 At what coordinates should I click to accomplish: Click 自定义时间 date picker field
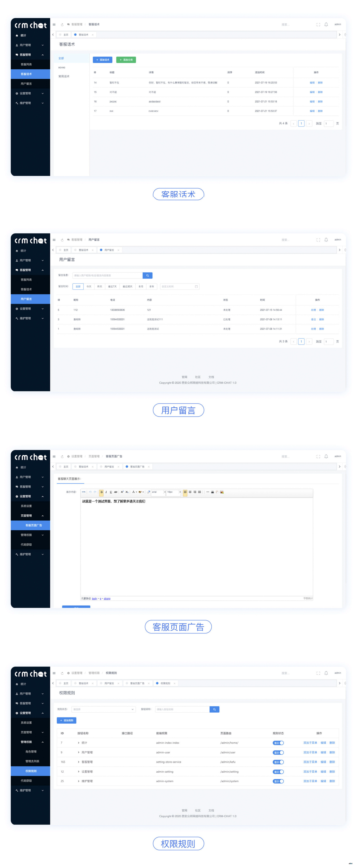point(180,286)
